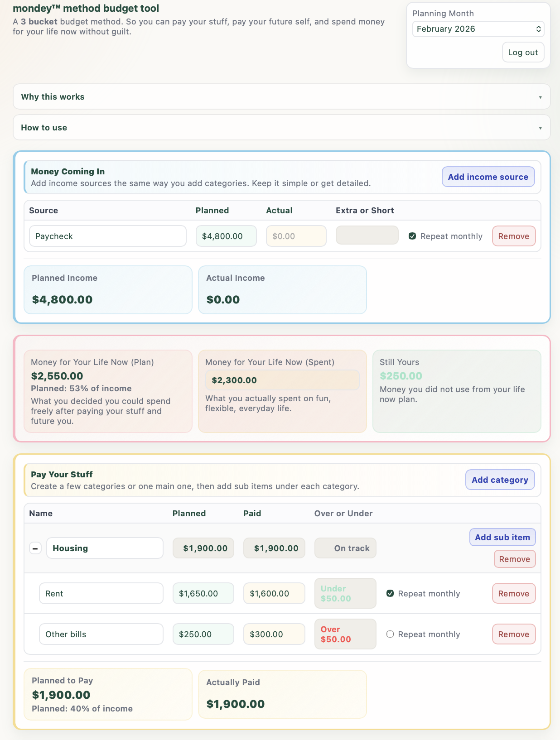
Task: Edit Other bills paid amount $300.00
Action: 274,634
